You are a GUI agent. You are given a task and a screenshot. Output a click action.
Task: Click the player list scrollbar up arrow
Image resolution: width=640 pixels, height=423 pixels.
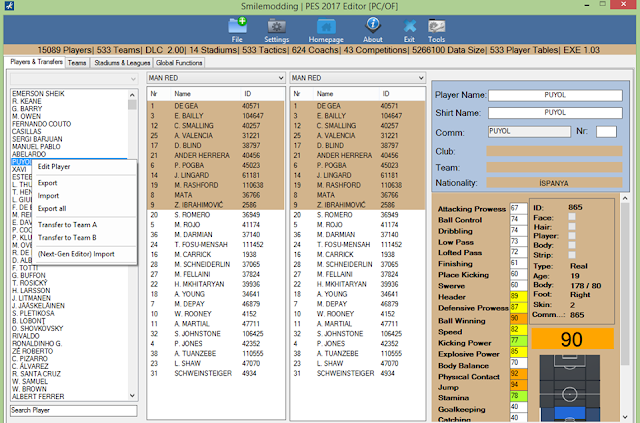[x=132, y=95]
